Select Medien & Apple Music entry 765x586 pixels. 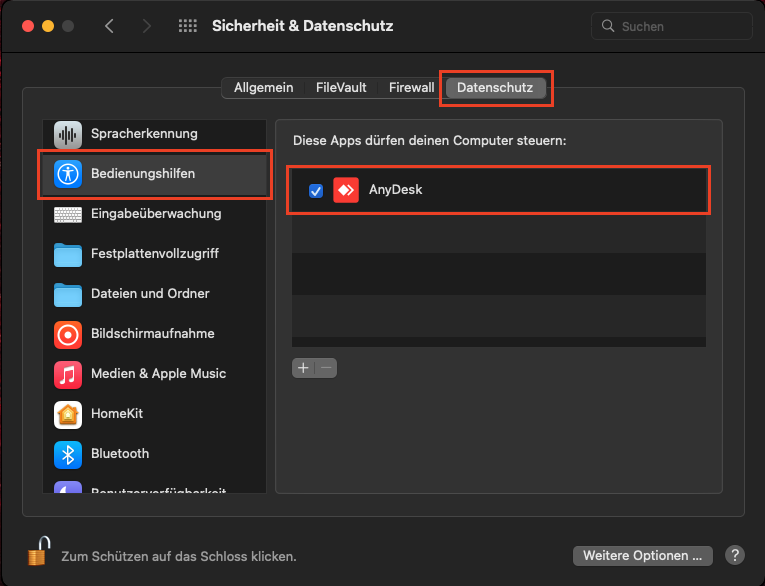click(154, 374)
